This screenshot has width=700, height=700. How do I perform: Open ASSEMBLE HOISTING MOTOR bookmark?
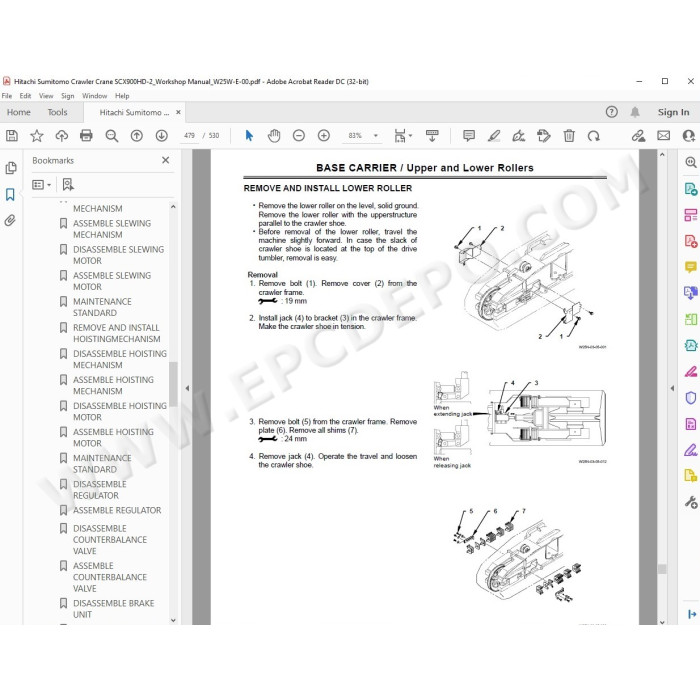click(x=112, y=438)
